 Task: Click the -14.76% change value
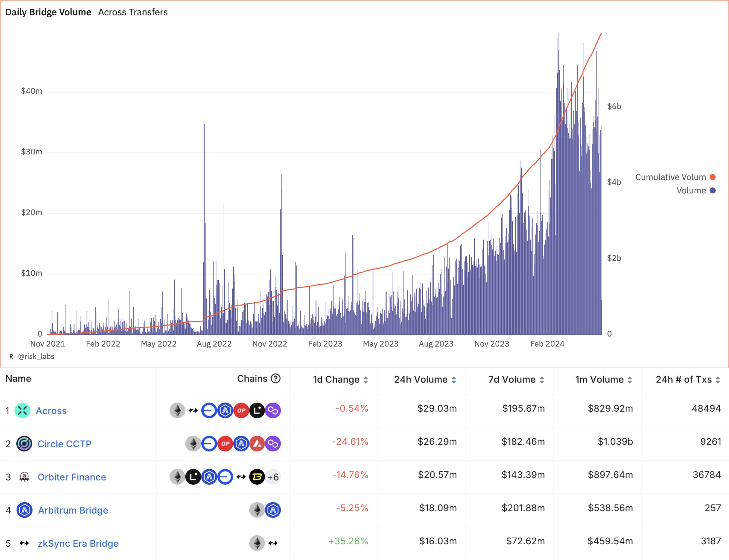[x=350, y=475]
